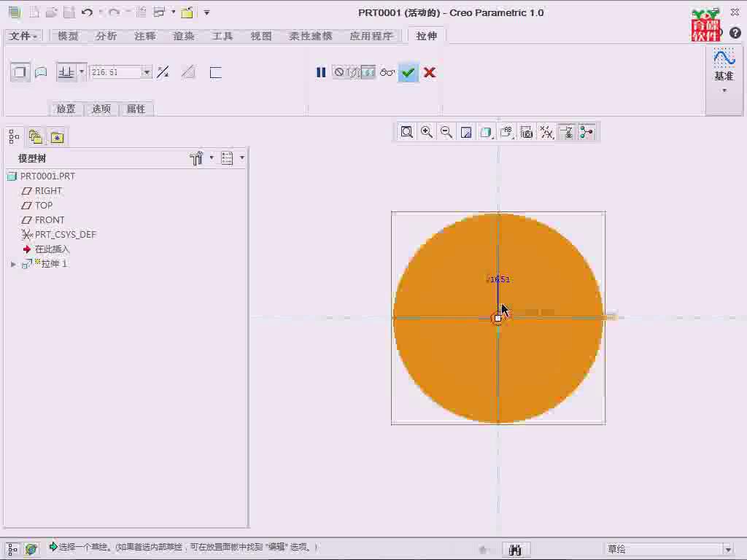747x560 pixels.
Task: Open the 放置 placement panel tab
Action: (66, 109)
